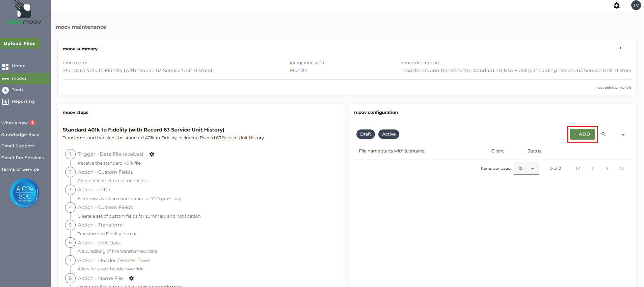Open step 2 Action - Custom Fields
Image resolution: width=644 pixels, height=287 pixels.
point(105,172)
